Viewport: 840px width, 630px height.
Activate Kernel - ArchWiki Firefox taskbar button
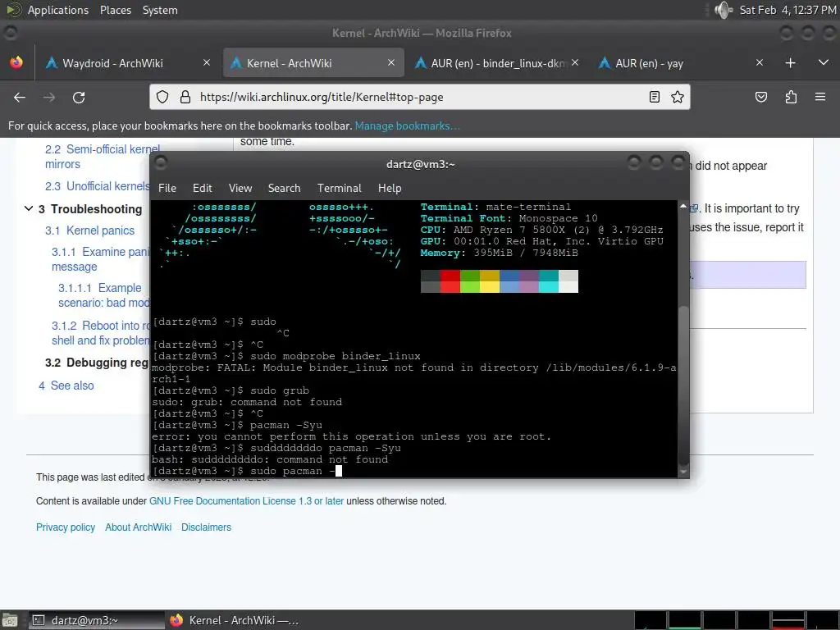click(235, 620)
